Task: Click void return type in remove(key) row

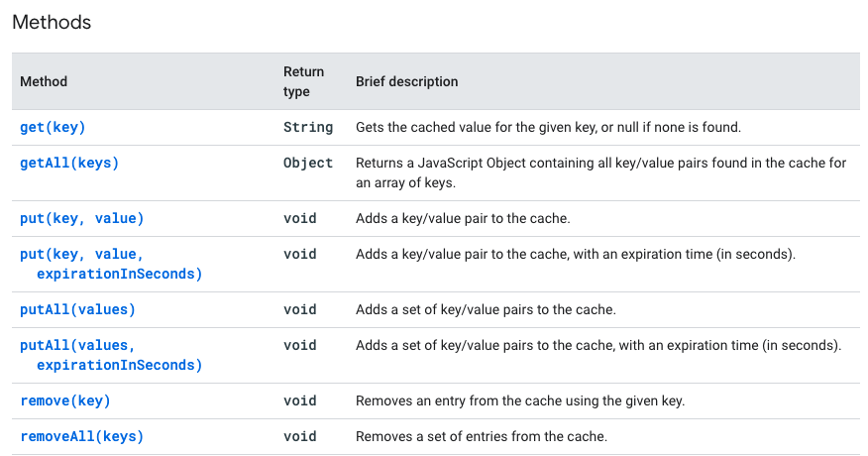Action: [300, 400]
